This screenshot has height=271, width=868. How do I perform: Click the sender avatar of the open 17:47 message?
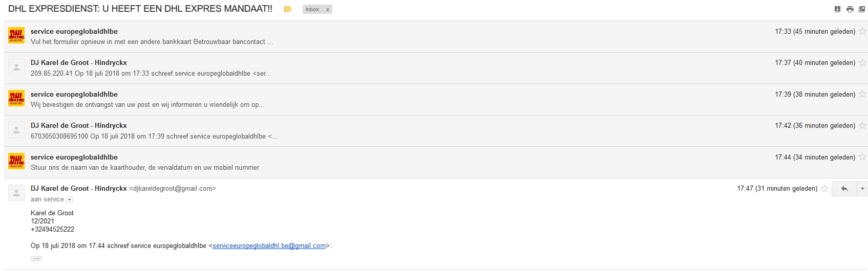coord(16,193)
